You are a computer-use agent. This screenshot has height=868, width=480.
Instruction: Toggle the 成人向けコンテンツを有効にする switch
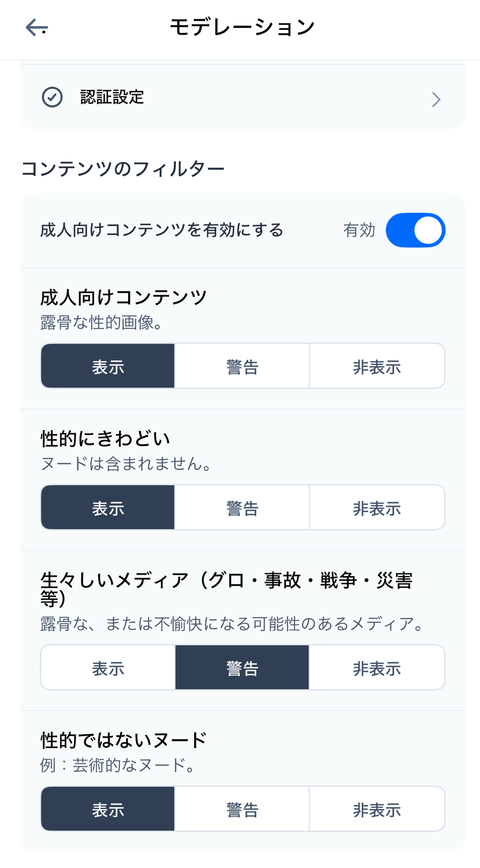click(x=415, y=230)
